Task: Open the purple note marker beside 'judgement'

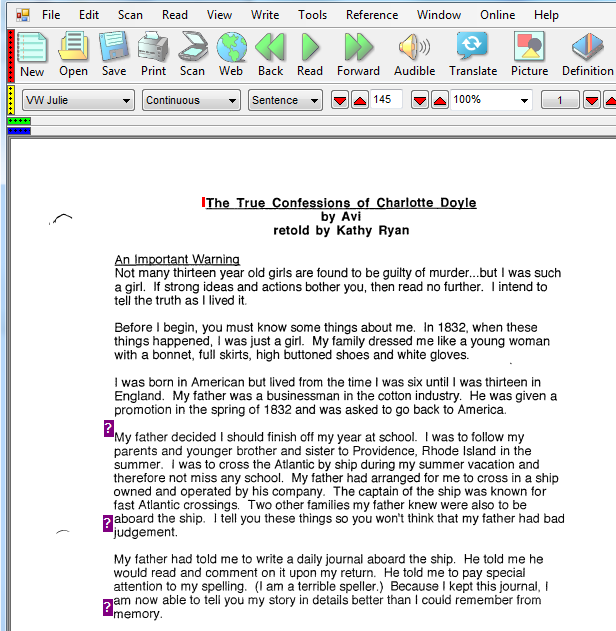Action: [107, 523]
